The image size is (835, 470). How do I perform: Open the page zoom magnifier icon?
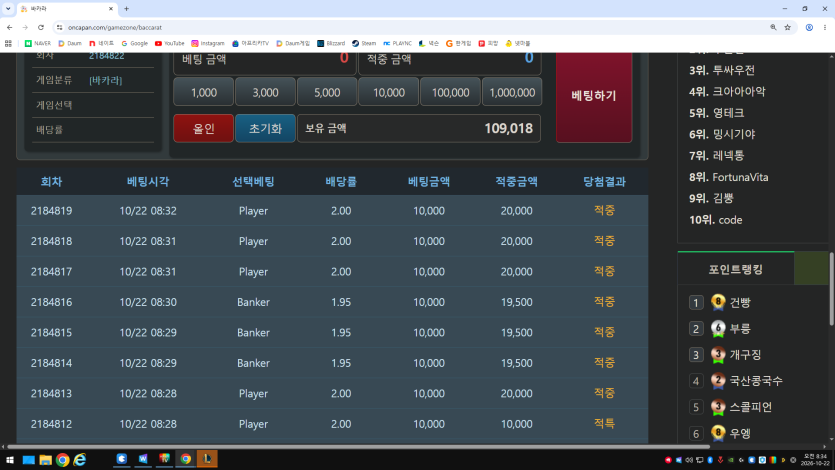[773, 27]
